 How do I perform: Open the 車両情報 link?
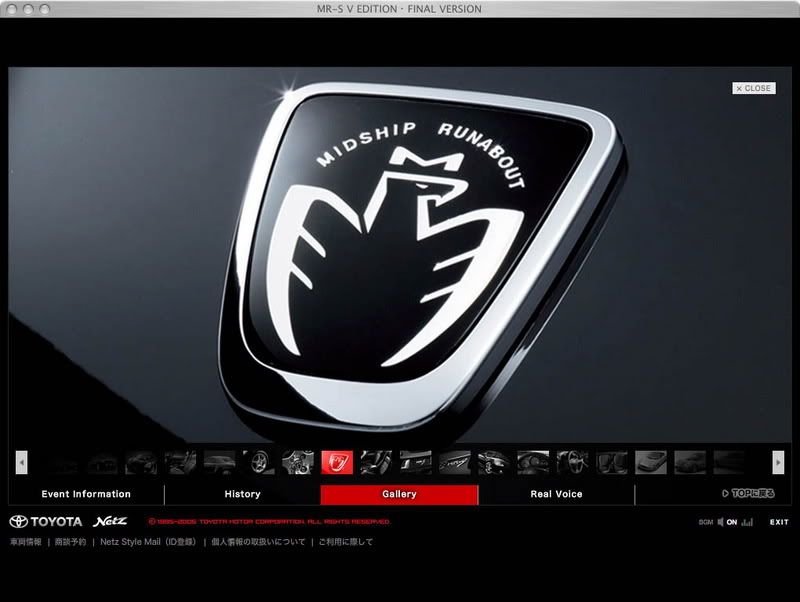coord(26,542)
